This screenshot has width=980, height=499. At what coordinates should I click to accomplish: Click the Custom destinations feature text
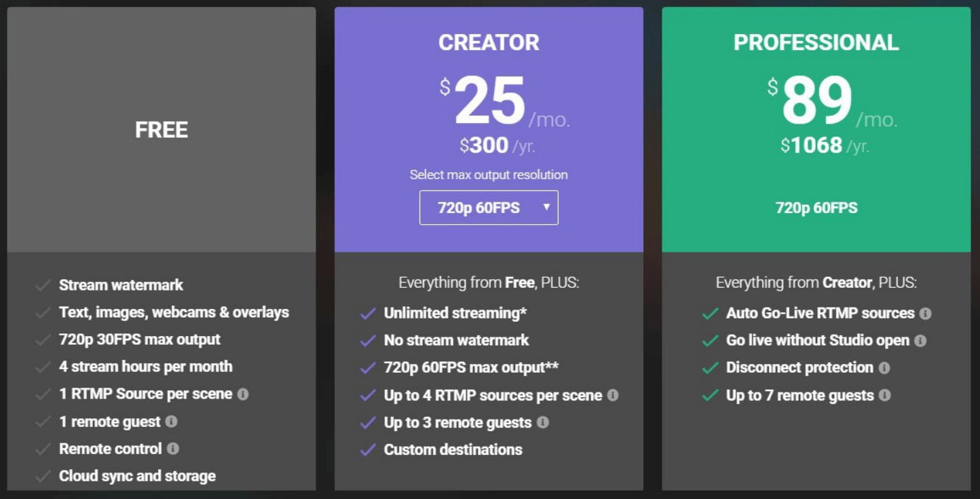(x=453, y=449)
